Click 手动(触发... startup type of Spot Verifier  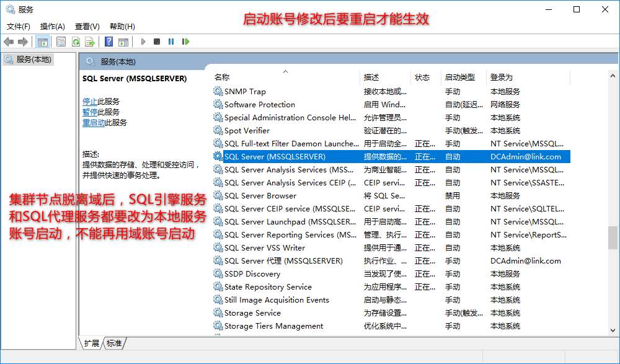[464, 131]
